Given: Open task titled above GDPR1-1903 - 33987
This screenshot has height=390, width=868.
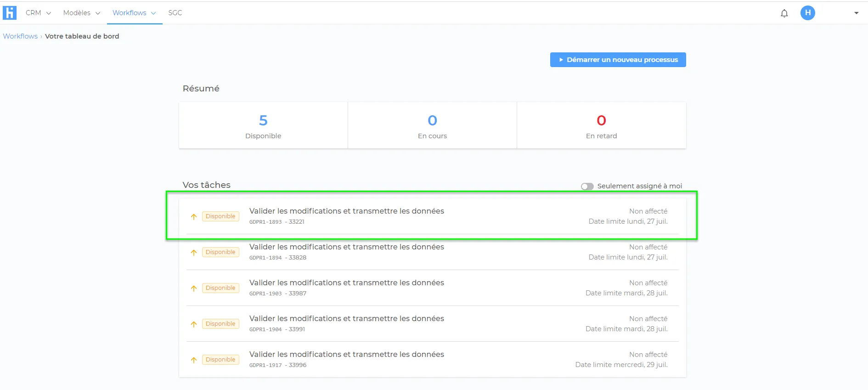Looking at the screenshot, I should (347, 283).
